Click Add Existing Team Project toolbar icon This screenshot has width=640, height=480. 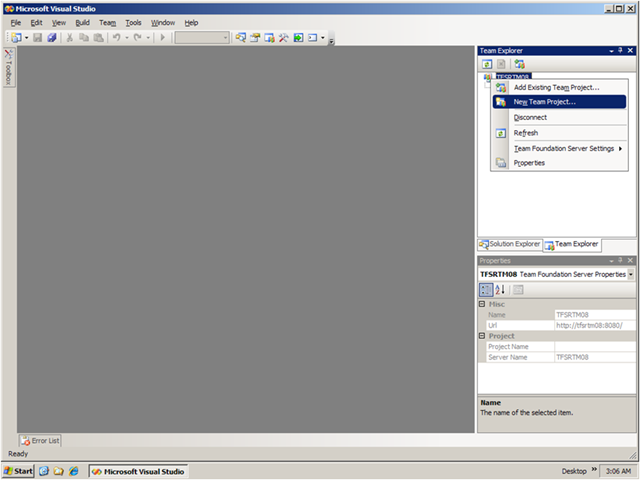(519, 64)
